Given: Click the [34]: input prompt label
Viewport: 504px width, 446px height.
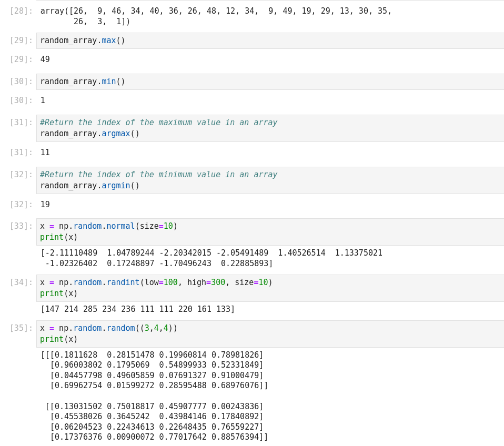Looking at the screenshot, I should (21, 282).
